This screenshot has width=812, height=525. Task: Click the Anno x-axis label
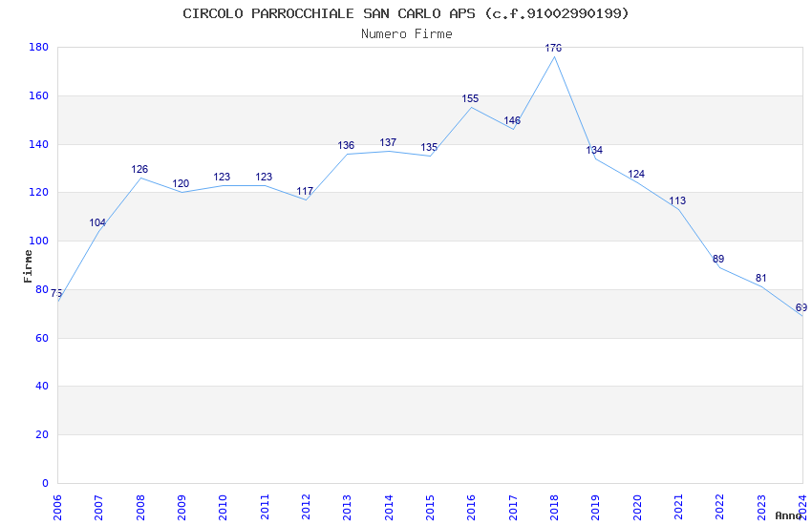(788, 515)
